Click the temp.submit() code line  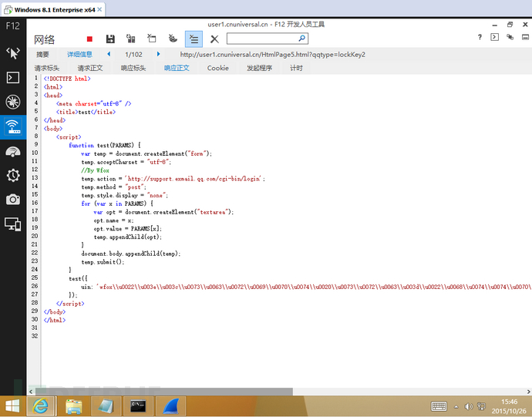103,262
